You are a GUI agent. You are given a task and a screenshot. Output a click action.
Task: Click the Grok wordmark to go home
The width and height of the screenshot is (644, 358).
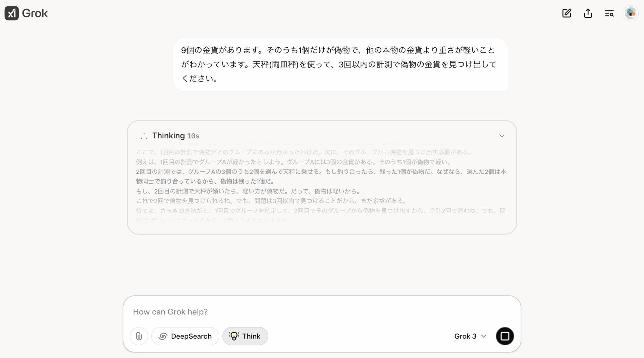[35, 13]
